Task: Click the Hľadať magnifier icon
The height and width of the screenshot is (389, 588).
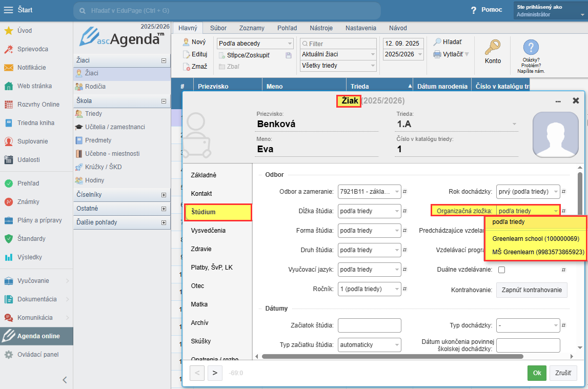Action: (437, 42)
